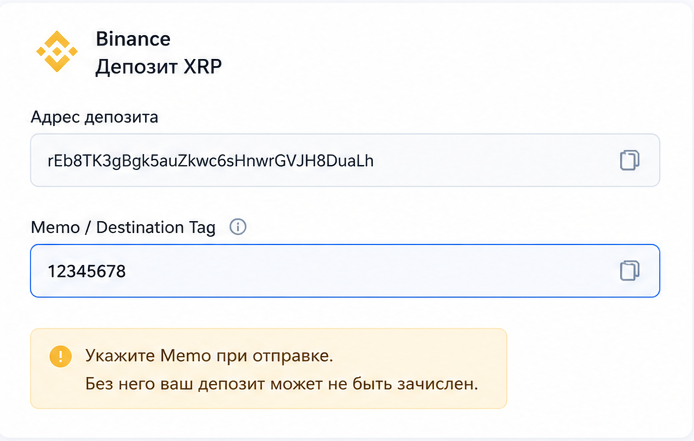Image resolution: width=694 pixels, height=441 pixels.
Task: Select the address text rEb8TK3gBgk5auZkwc6sHnwrGVJH8DuaLh
Action: click(x=210, y=160)
